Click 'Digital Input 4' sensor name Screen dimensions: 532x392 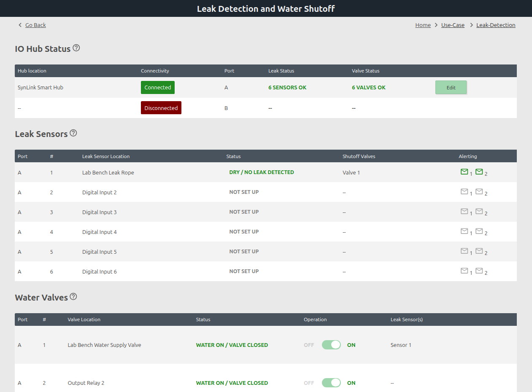[100, 232]
